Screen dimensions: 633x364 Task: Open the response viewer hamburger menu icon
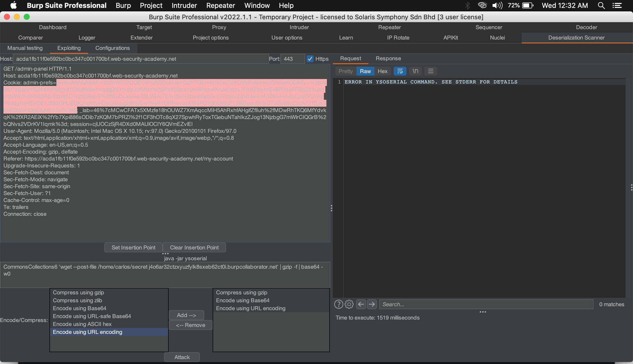(430, 71)
